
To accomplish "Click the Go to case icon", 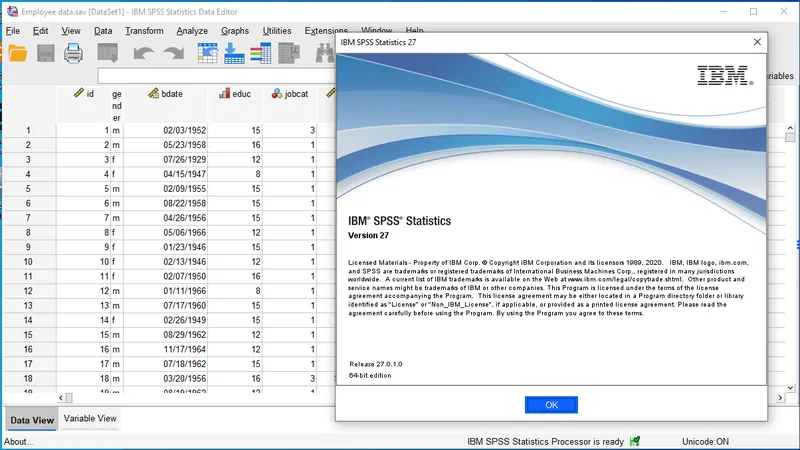I will (207, 53).
